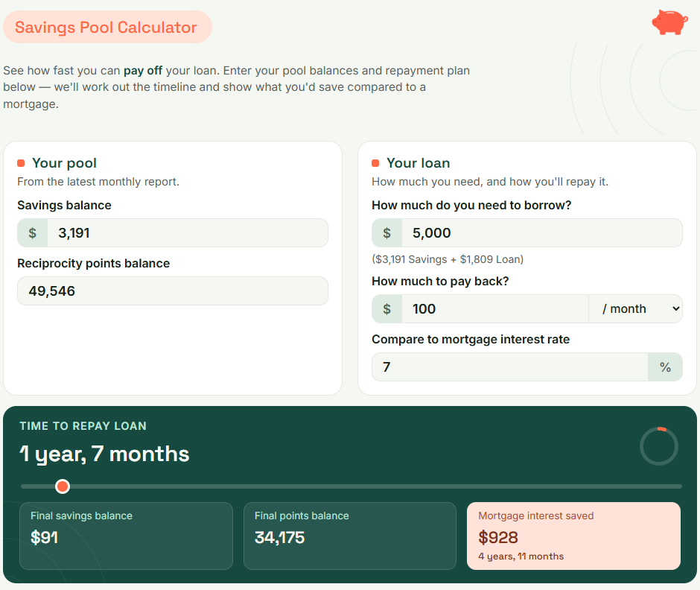
Task: Click the dollar sign beside Savings balance
Action: 33,232
